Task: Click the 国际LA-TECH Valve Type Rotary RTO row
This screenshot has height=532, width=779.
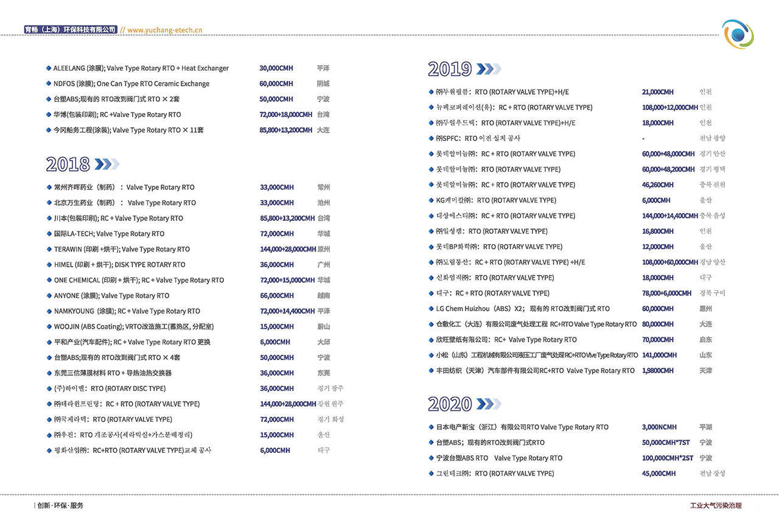Action: click(105, 234)
